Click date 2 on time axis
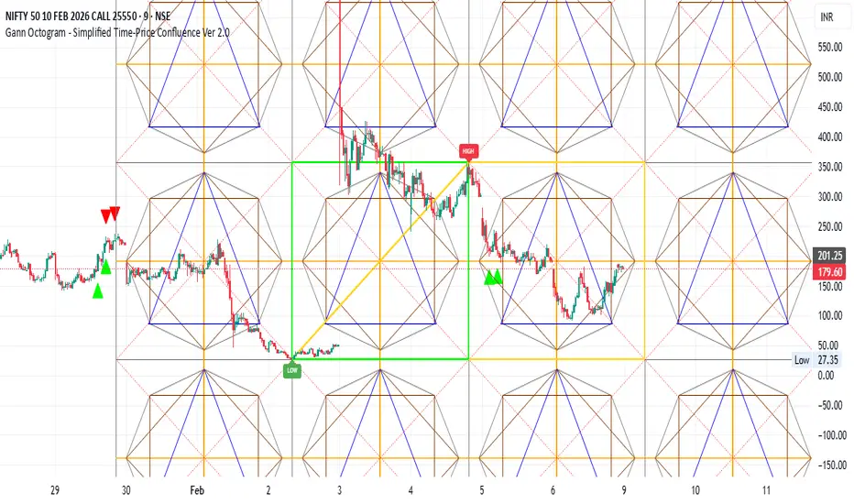The height and width of the screenshot is (504, 854). click(x=268, y=490)
